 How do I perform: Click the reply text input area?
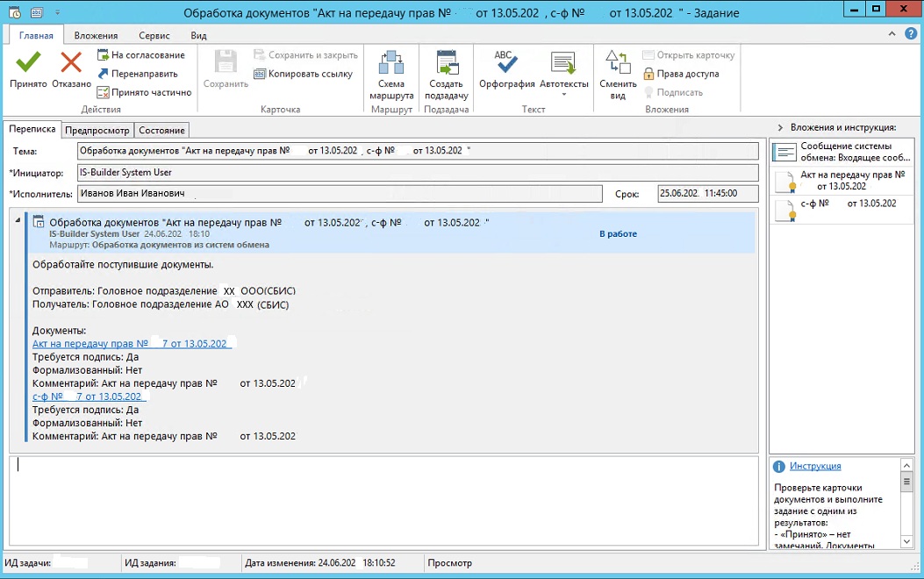(x=383, y=500)
